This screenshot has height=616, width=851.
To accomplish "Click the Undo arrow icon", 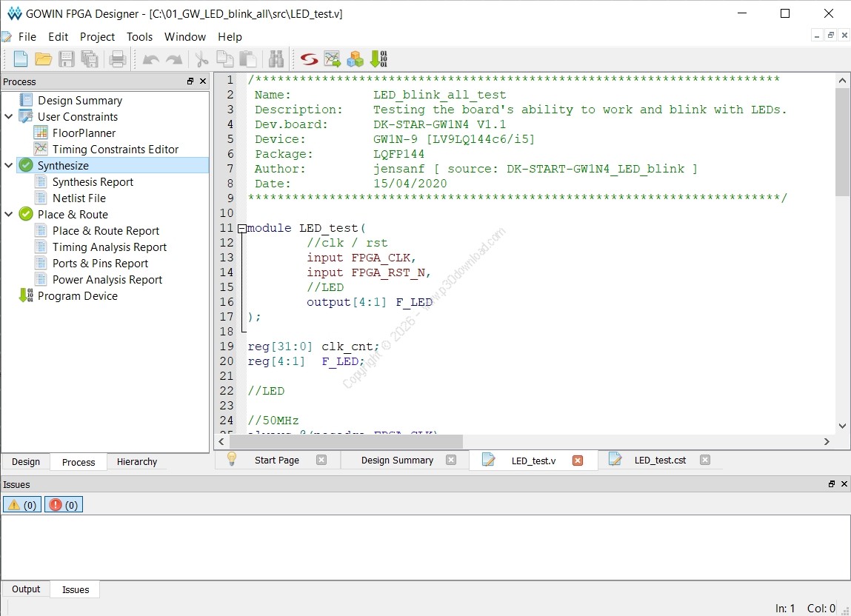I will click(151, 59).
